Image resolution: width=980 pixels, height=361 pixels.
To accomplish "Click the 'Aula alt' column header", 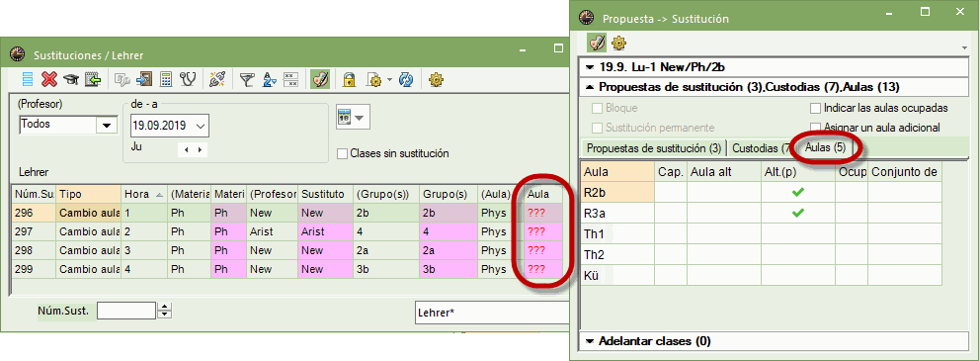I will pos(723,171).
